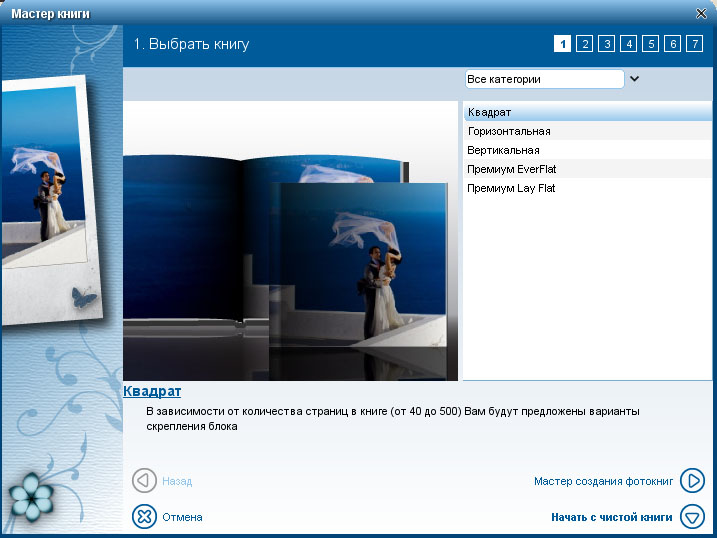This screenshot has width=717, height=538.
Task: Select the Квадрат book type
Action: 588,112
